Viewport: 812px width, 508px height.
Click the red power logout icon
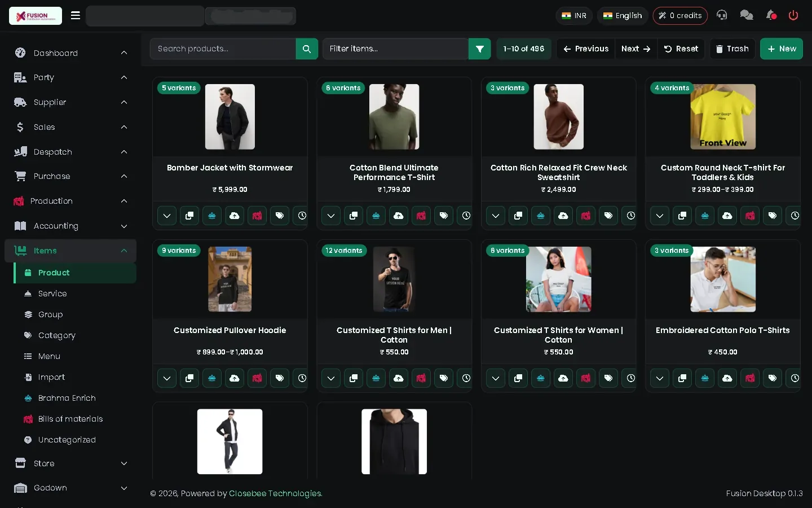(793, 15)
